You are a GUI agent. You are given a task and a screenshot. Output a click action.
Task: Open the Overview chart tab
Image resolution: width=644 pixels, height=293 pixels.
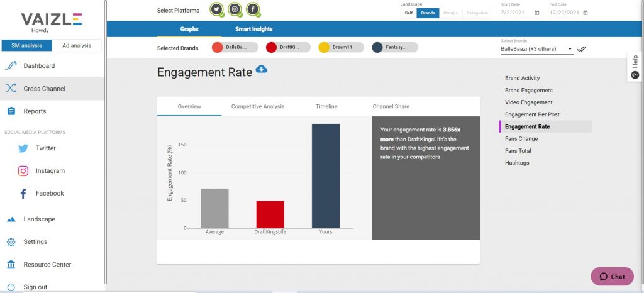pos(189,106)
